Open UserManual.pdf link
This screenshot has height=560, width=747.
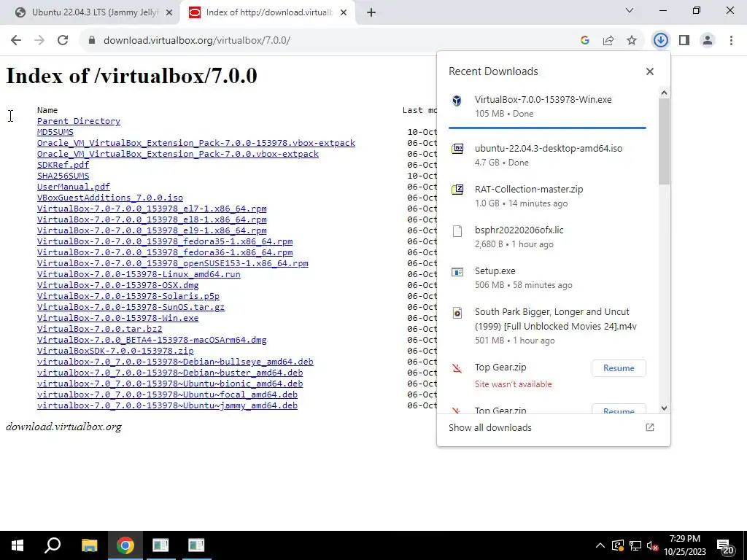point(74,187)
